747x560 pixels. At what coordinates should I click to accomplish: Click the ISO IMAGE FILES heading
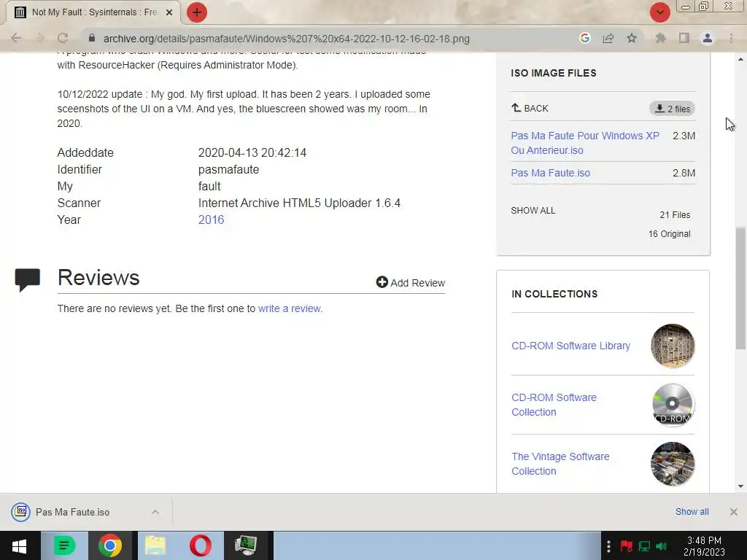click(554, 73)
